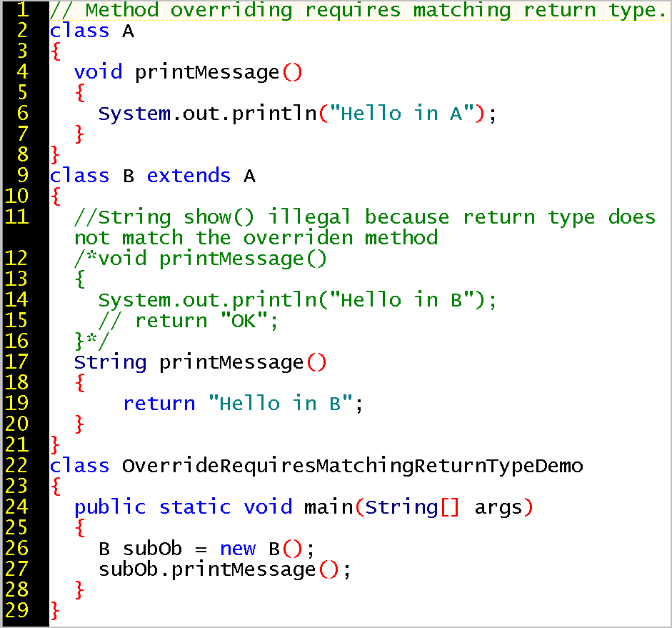Click line number 11 in the gutter
The height and width of the screenshot is (628, 672).
(x=16, y=216)
